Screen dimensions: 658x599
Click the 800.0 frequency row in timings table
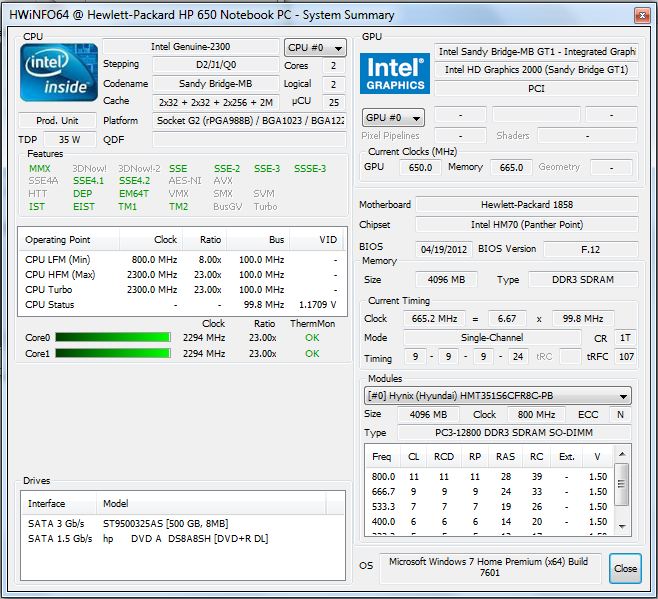(489, 476)
